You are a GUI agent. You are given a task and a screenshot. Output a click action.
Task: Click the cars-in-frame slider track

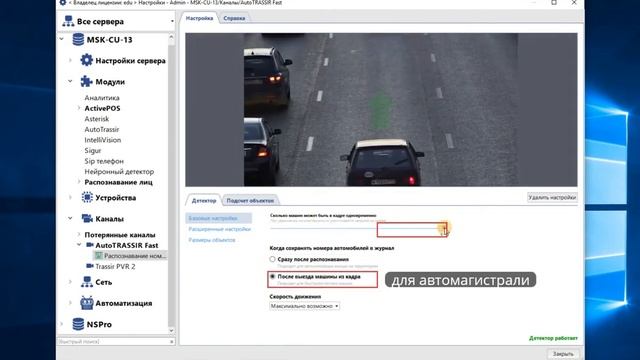tap(359, 229)
